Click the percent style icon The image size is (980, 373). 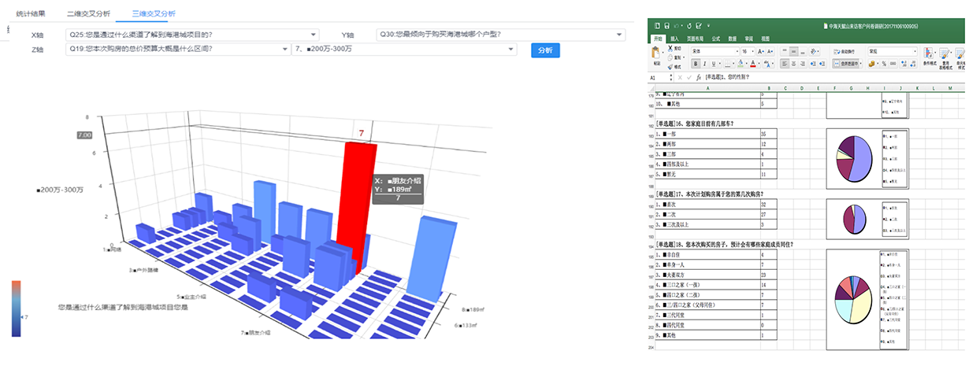click(x=884, y=64)
